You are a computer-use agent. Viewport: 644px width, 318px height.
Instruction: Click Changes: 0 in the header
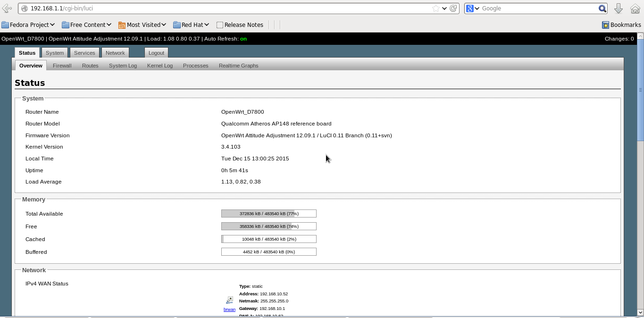(x=619, y=39)
